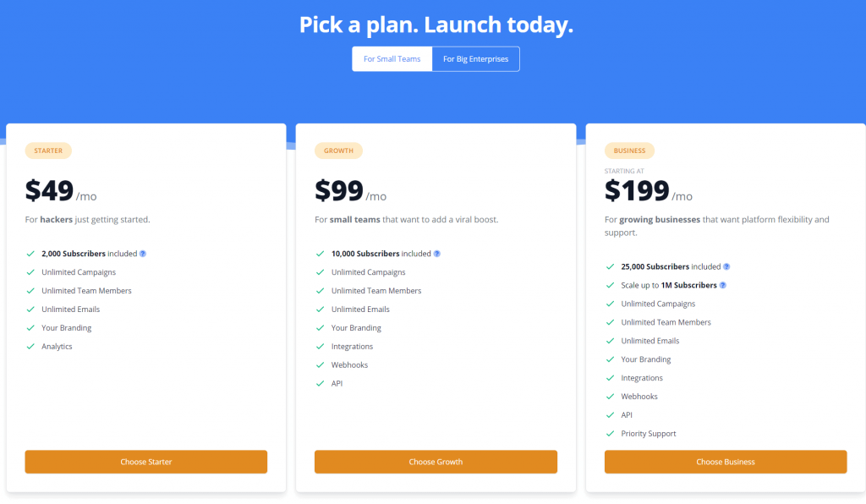Click the GROWTH plan badge
Screen dimensions: 866x504
click(x=338, y=151)
